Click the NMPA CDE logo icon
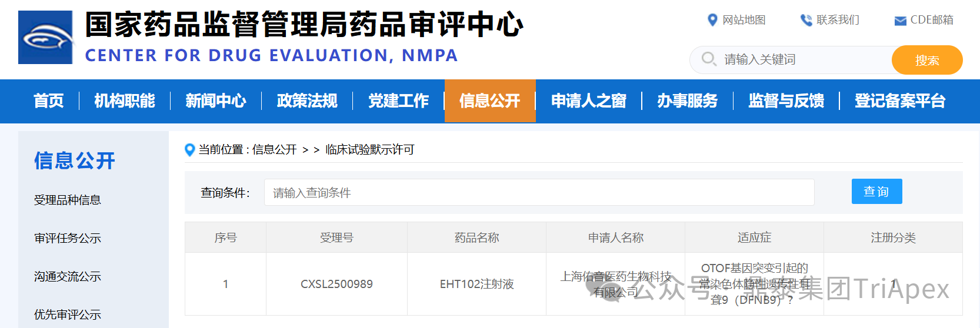The height and width of the screenshot is (328, 980). [x=46, y=38]
